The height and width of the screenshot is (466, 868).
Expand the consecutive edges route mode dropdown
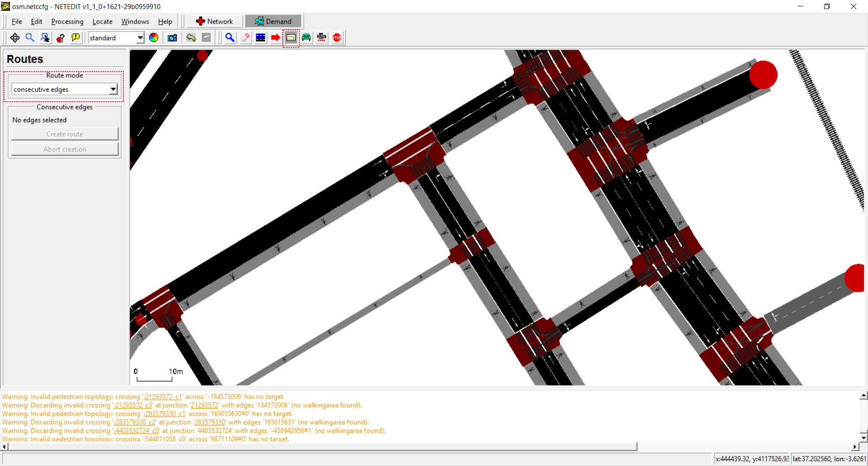pyautogui.click(x=113, y=90)
